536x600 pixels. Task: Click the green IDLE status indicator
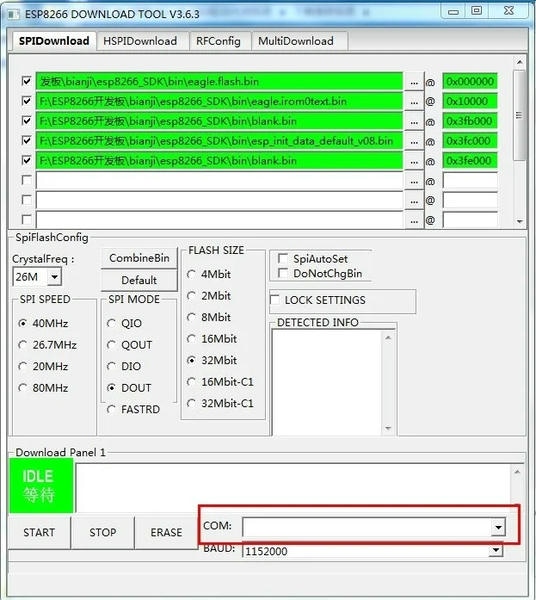(x=41, y=486)
